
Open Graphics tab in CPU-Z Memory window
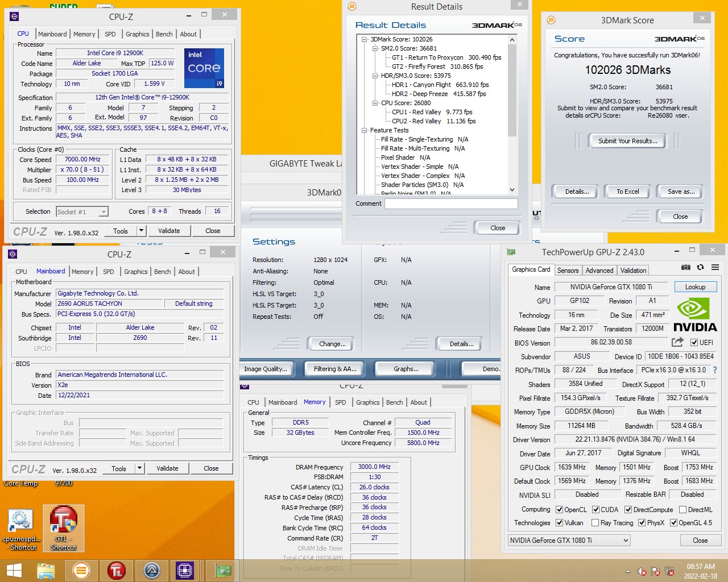point(367,402)
